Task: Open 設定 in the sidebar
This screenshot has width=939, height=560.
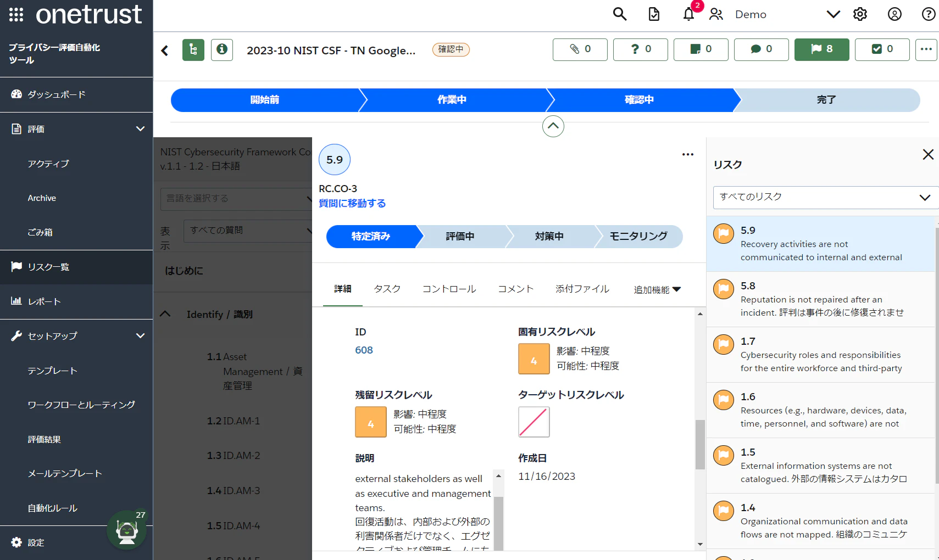Action: click(x=76, y=542)
